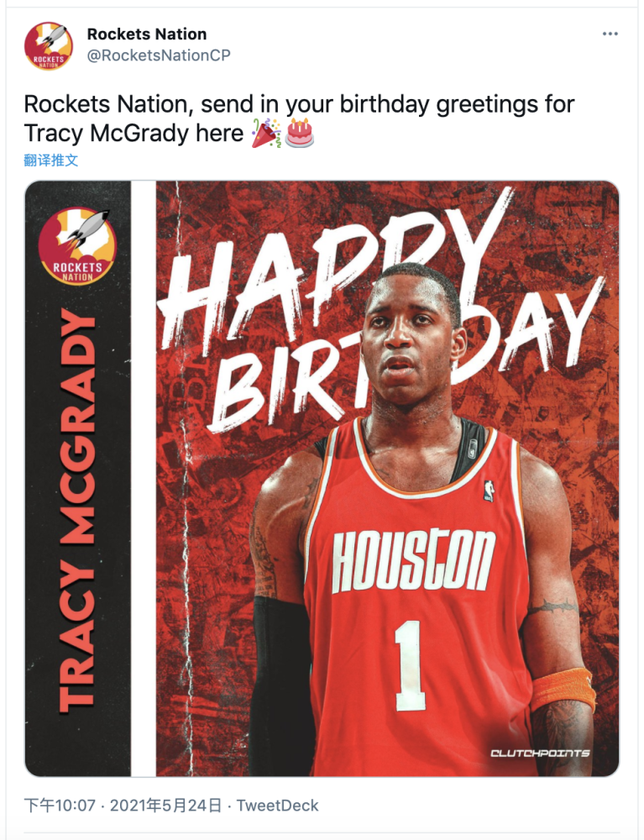Open the TweetDeck source link

[x=277, y=806]
